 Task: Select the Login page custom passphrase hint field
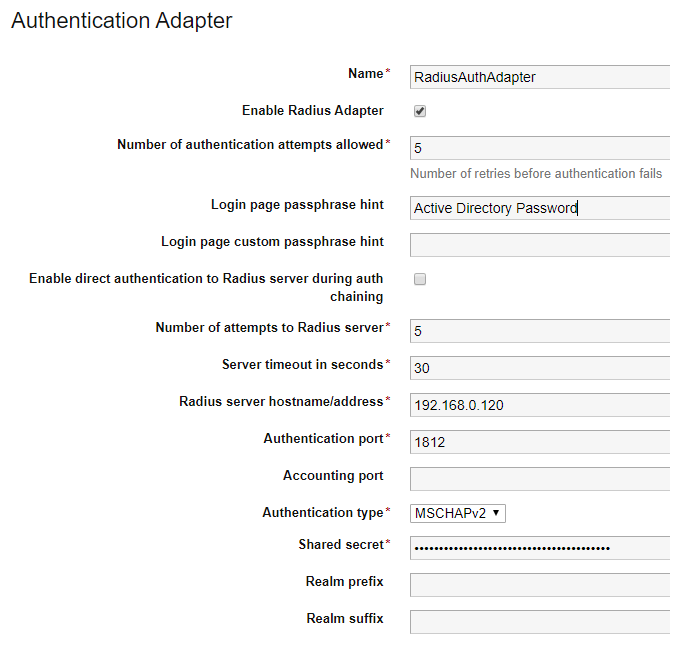click(540, 245)
